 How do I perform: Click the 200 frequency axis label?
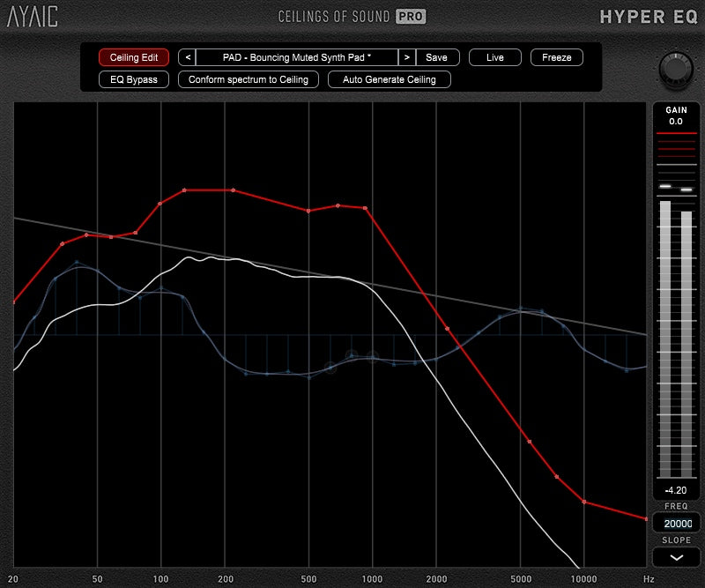pyautogui.click(x=226, y=579)
